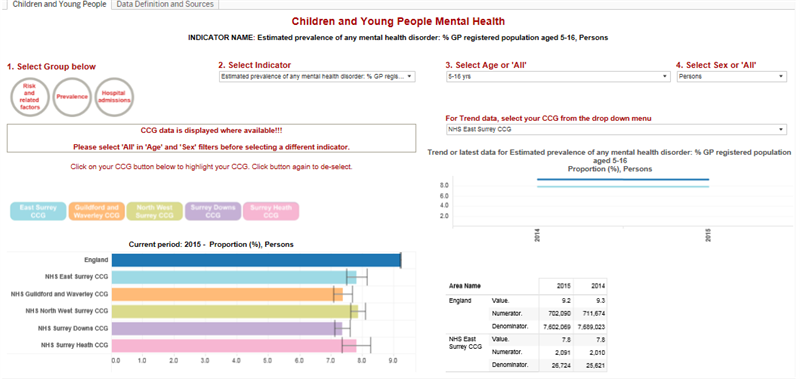Screen dimensions: 800x379
Task: Click the Surrey Downs CCG button
Action: (213, 211)
